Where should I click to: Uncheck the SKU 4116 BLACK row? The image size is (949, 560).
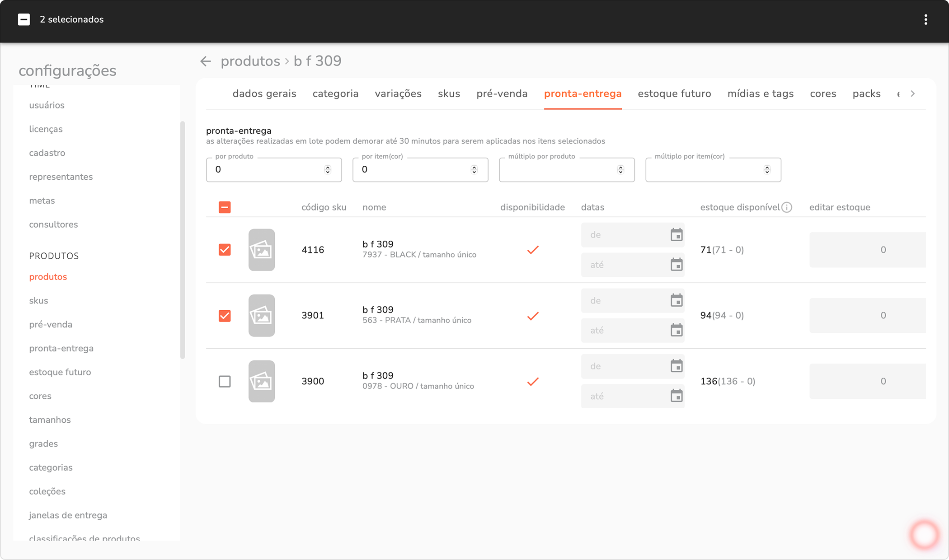coord(225,250)
